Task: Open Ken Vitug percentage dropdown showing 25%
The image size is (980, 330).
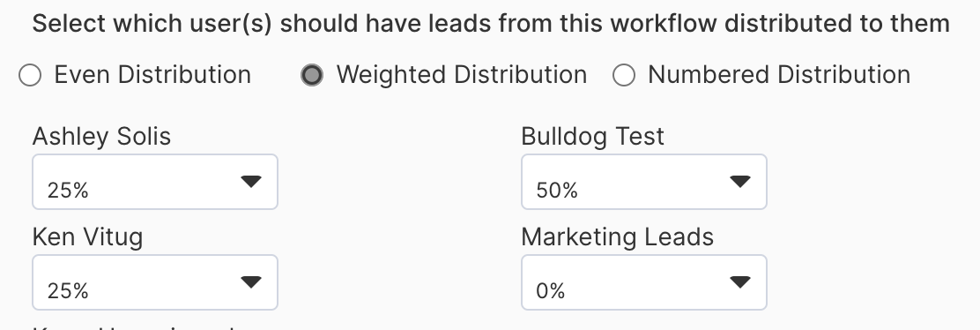Action: [155, 282]
